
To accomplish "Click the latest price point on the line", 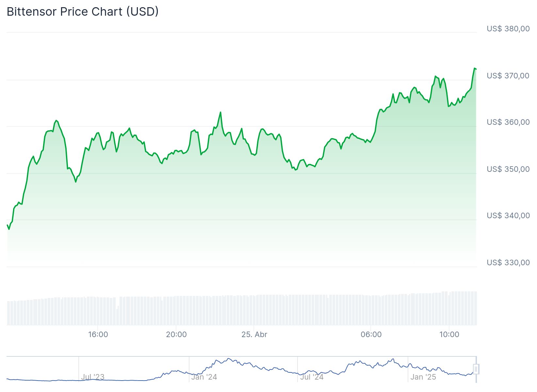I will 476,69.
